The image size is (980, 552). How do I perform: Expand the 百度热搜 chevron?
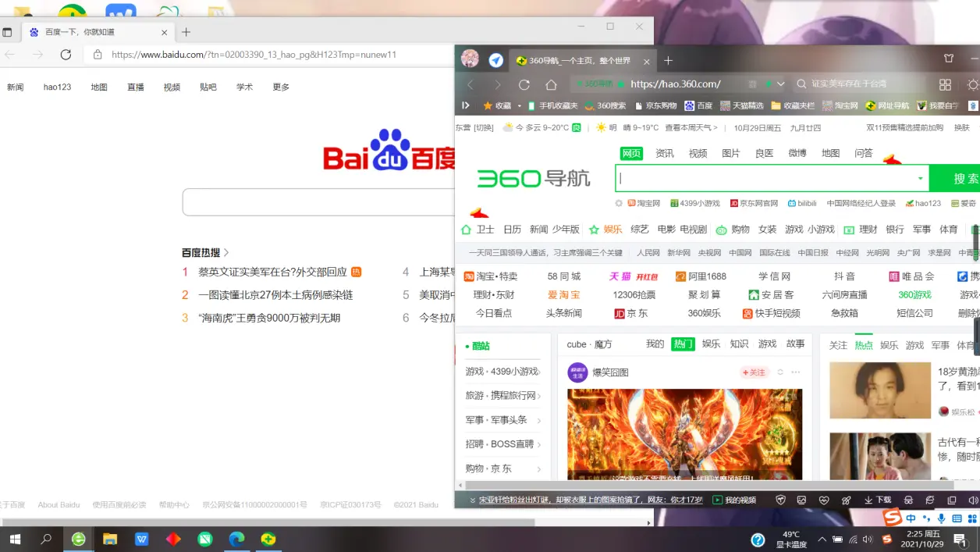(226, 252)
